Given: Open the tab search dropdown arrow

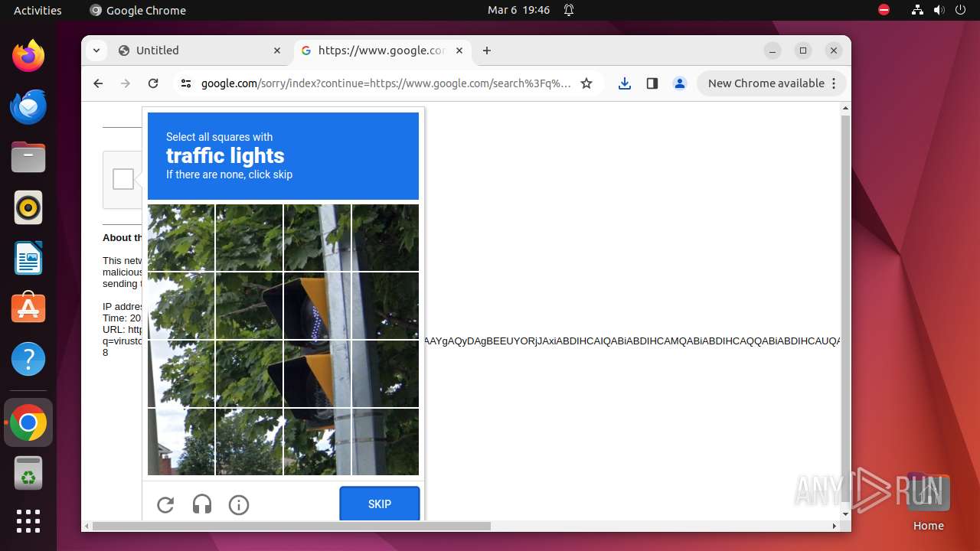Looking at the screenshot, I should [x=96, y=51].
